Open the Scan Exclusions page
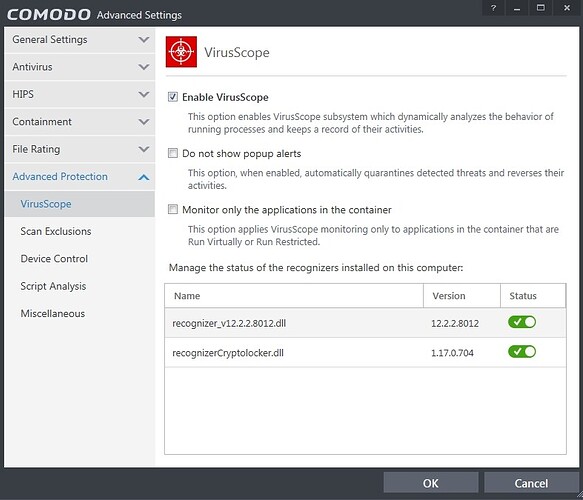Image resolution: width=583 pixels, height=500 pixels. tap(56, 231)
